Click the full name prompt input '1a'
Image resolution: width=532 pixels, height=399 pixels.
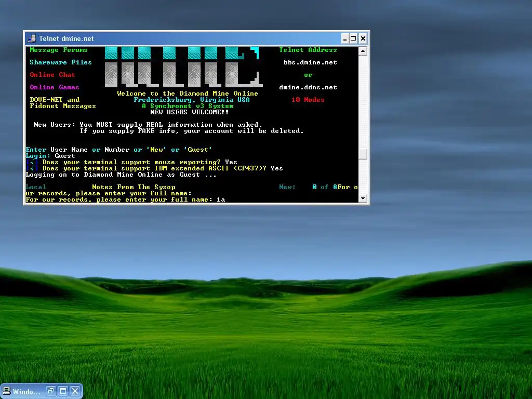(220, 199)
